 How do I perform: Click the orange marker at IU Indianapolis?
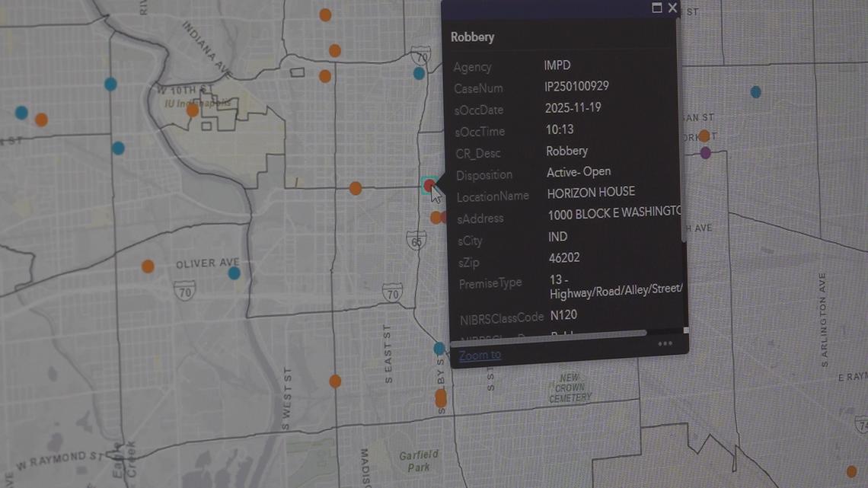[190, 109]
